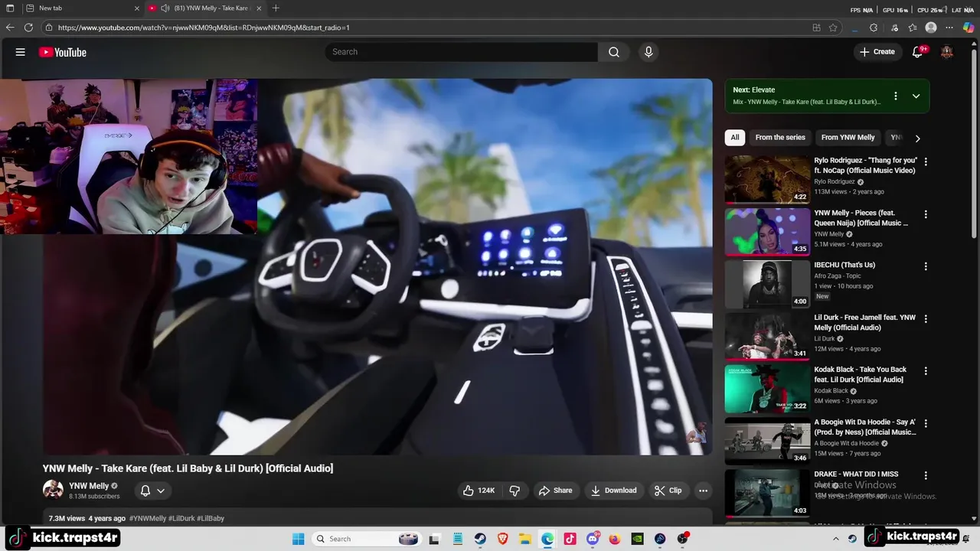
Task: Go to the YouTube home logo
Action: 63,52
